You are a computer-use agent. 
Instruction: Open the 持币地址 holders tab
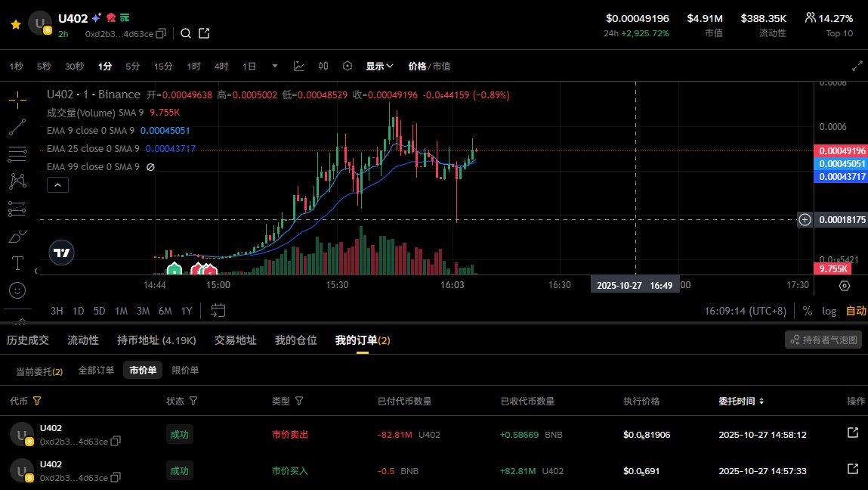[156, 340]
